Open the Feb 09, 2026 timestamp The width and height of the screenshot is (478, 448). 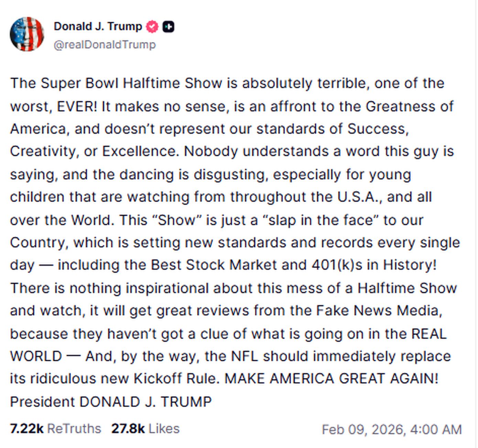point(362,429)
